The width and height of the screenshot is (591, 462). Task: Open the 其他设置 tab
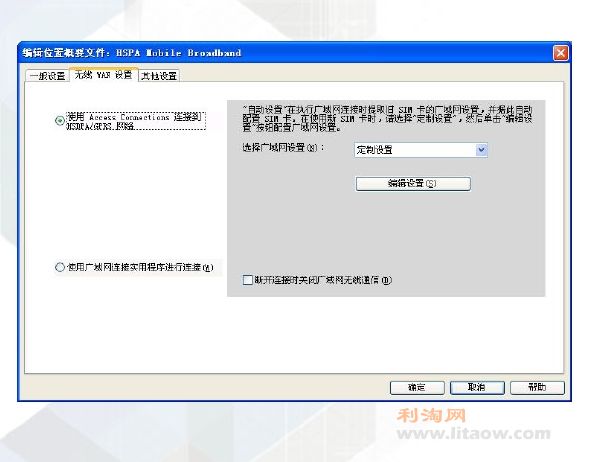(x=159, y=76)
